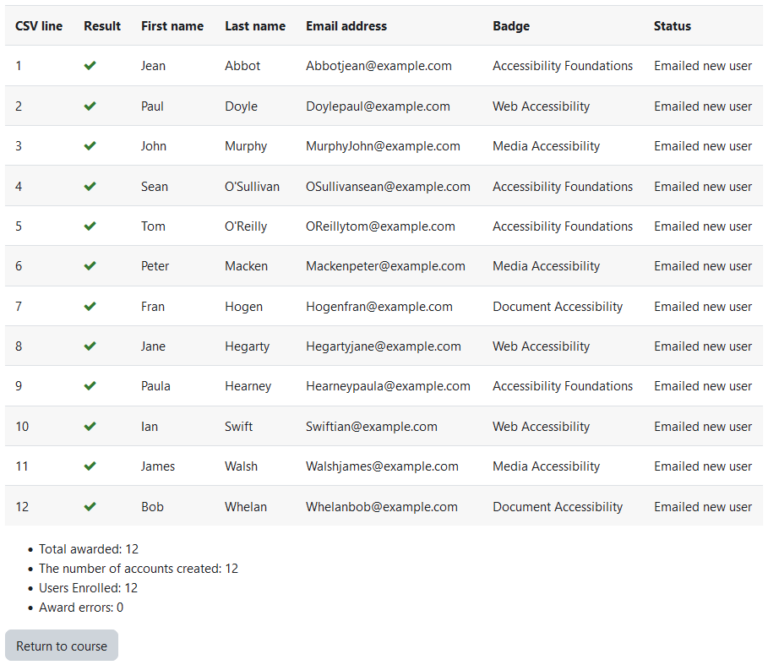Click the CSV line column header
The height and width of the screenshot is (665, 768).
[x=39, y=26]
